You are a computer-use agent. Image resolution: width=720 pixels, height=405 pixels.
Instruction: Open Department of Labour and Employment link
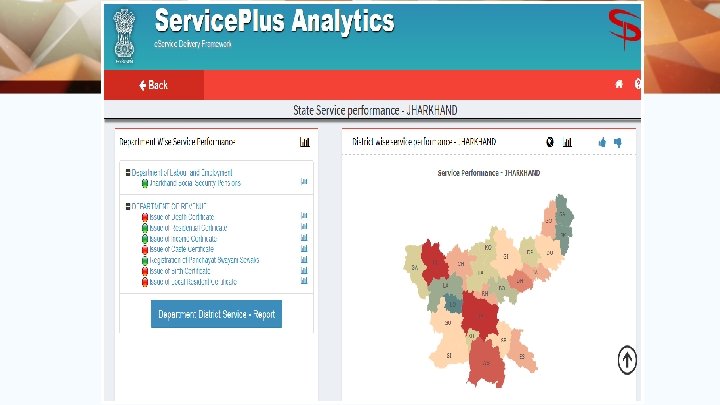point(182,173)
